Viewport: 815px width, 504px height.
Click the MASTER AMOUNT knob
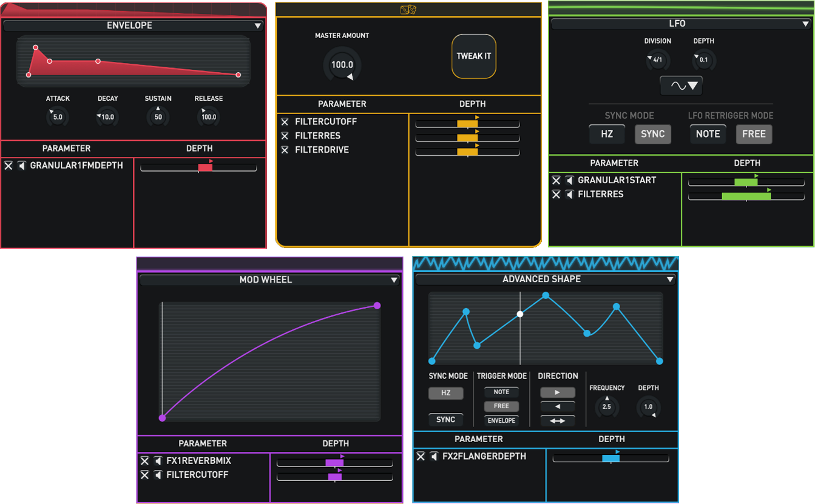[x=342, y=64]
